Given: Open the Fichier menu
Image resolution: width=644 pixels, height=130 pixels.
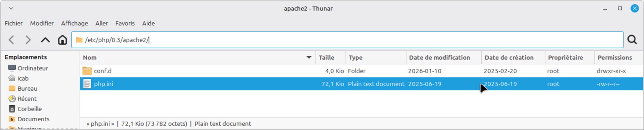Looking at the screenshot, I should pos(14,23).
